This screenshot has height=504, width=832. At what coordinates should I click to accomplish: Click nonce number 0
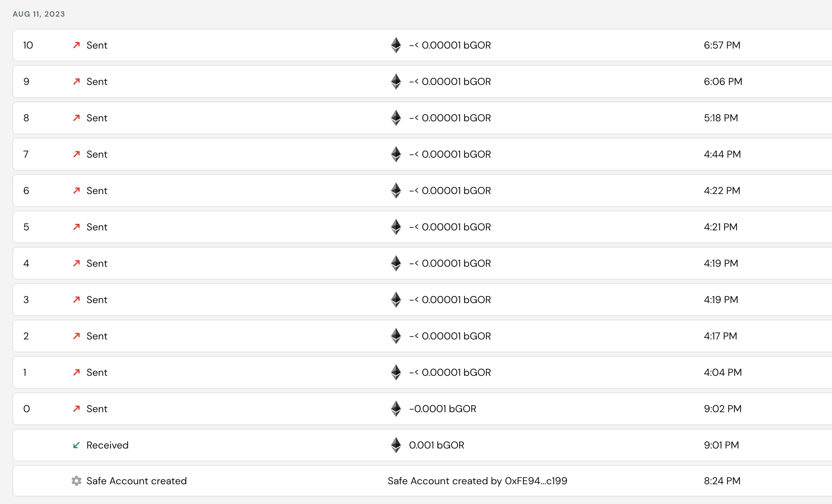click(26, 409)
